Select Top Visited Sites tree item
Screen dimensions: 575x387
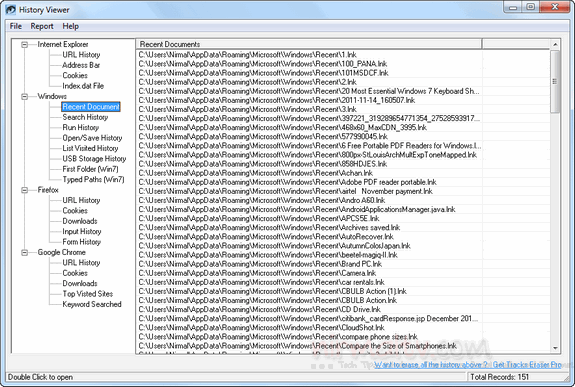[88, 294]
